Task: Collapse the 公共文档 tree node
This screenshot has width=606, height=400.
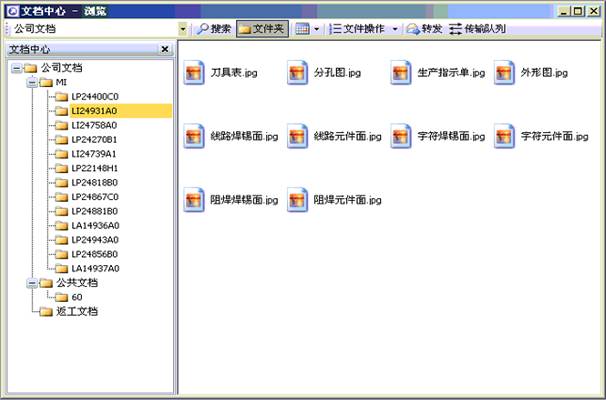Action: point(32,283)
